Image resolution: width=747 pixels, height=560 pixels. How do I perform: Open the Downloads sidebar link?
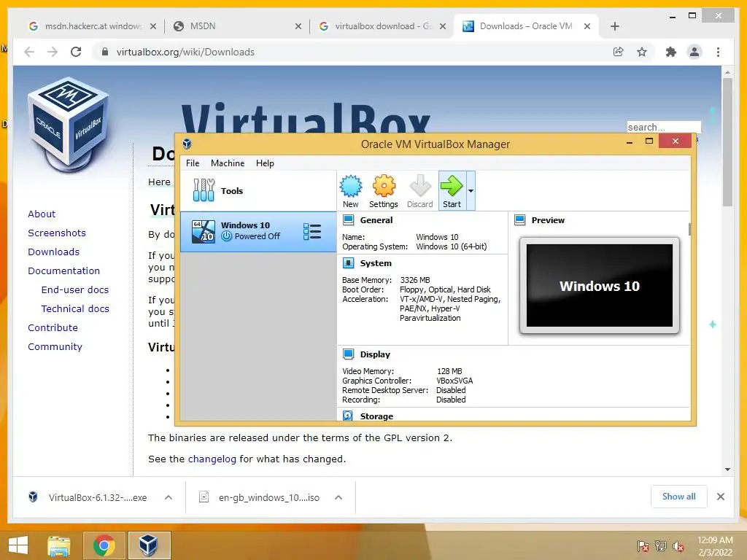(53, 252)
